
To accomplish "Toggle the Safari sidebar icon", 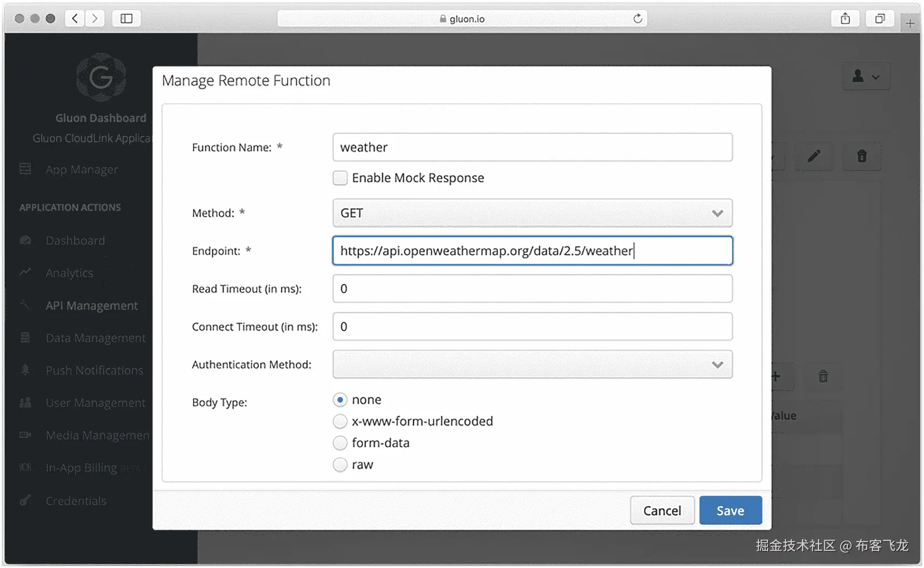I will 126,19.
